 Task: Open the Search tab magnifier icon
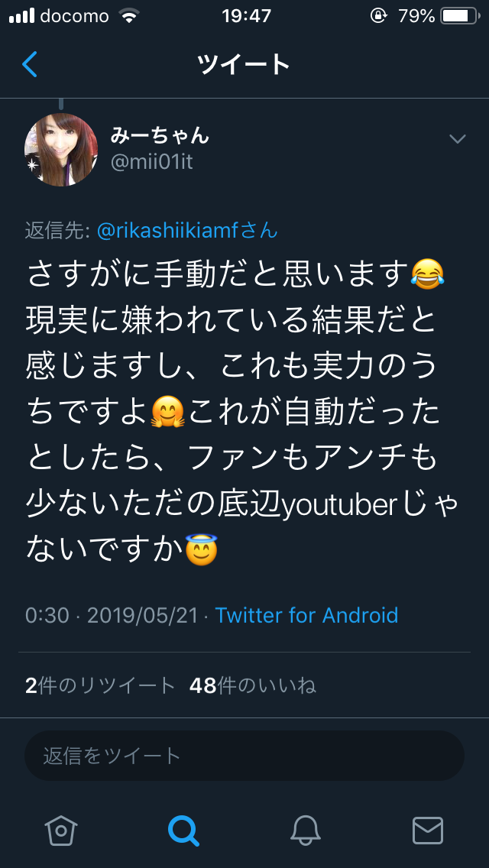pyautogui.click(x=183, y=830)
